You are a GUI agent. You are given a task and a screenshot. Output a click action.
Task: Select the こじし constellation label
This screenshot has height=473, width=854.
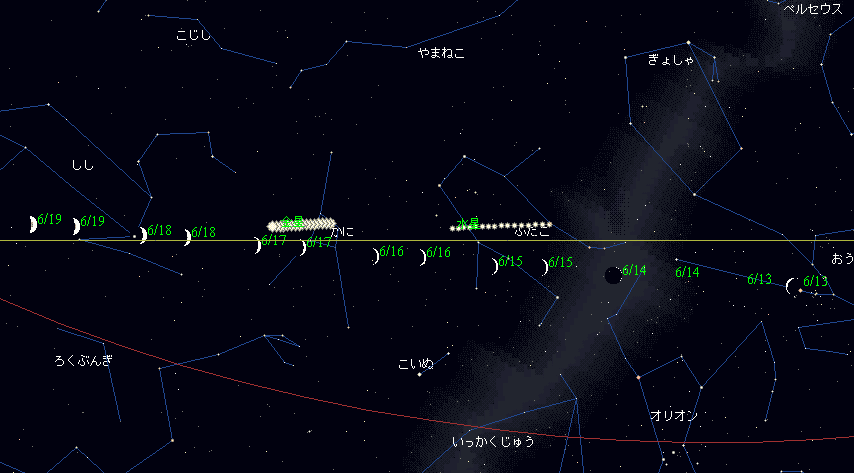[193, 36]
